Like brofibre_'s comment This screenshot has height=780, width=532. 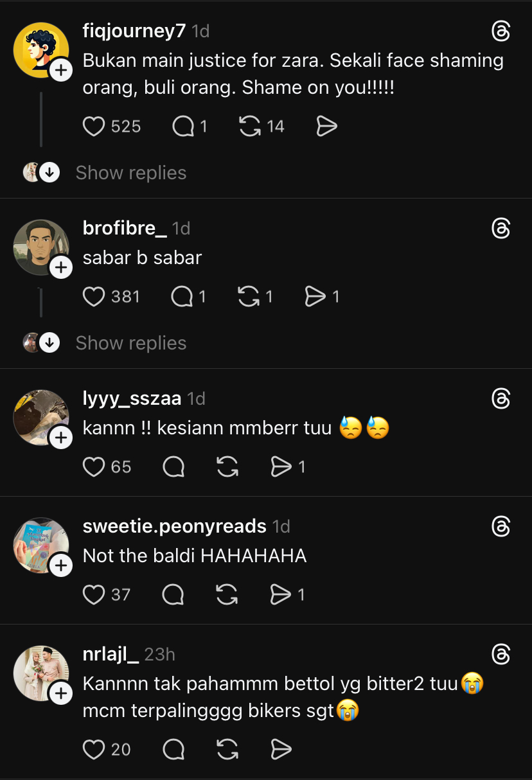94,296
